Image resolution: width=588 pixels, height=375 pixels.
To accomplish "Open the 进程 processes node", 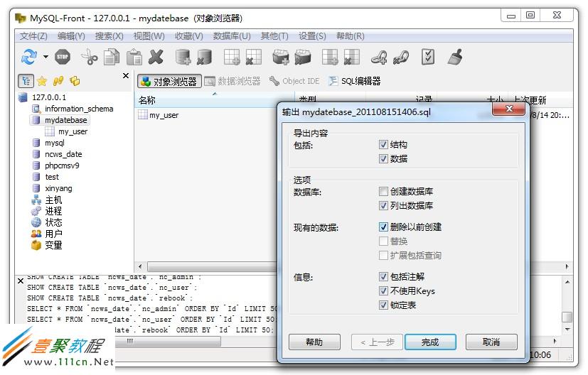I will [53, 211].
